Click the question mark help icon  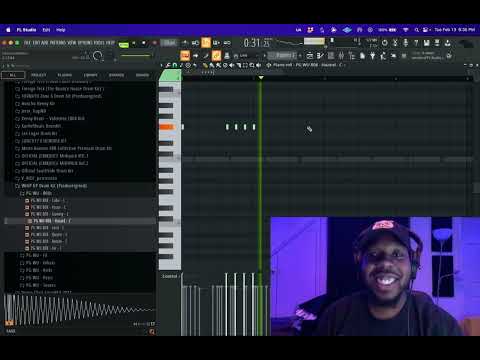(416, 43)
